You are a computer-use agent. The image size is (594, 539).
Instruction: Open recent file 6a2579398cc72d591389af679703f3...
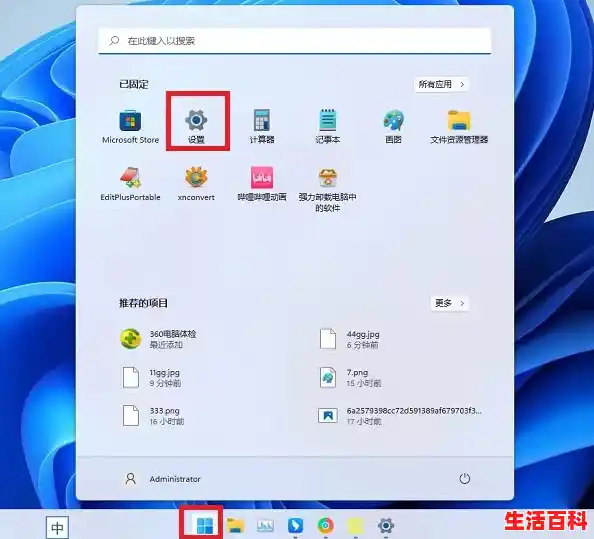(400, 416)
